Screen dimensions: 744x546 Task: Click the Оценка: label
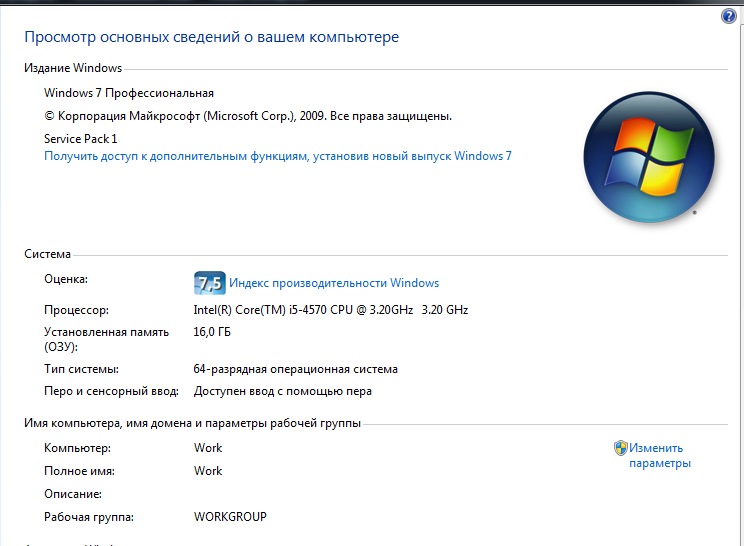point(66,279)
